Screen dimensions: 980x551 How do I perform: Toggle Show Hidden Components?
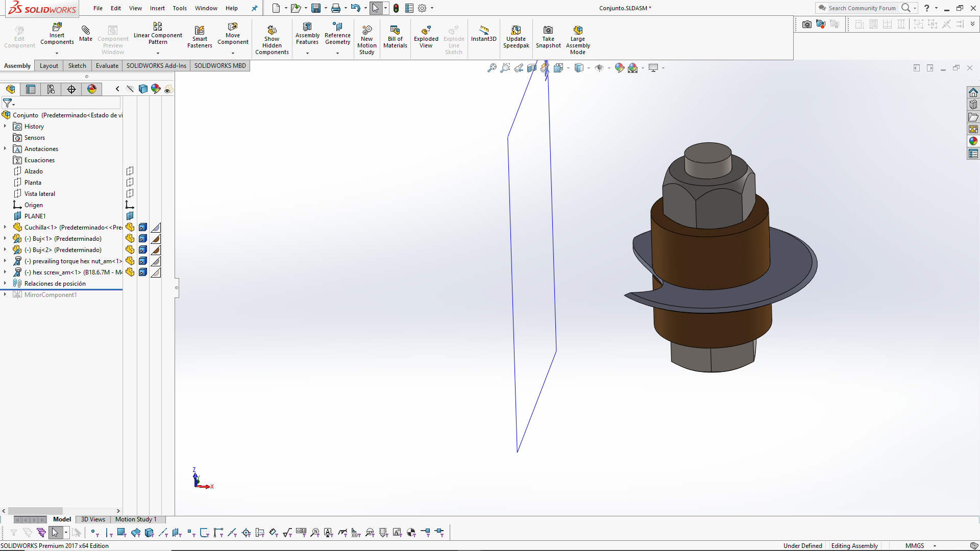272,36
